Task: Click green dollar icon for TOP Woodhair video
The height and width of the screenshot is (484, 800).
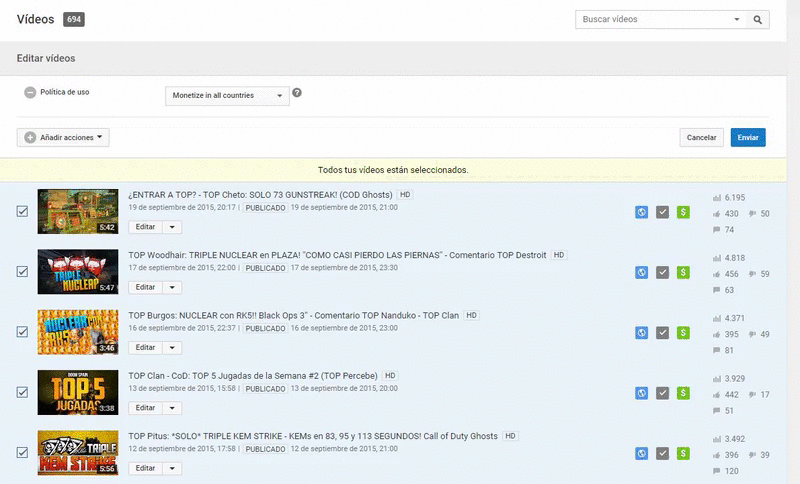Action: click(x=683, y=272)
